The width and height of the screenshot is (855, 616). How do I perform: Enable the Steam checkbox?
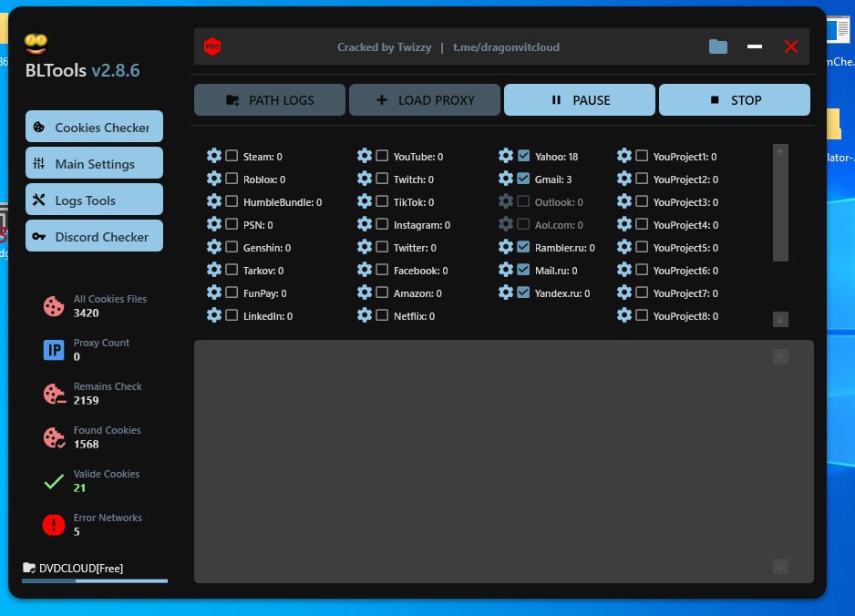tap(232, 156)
